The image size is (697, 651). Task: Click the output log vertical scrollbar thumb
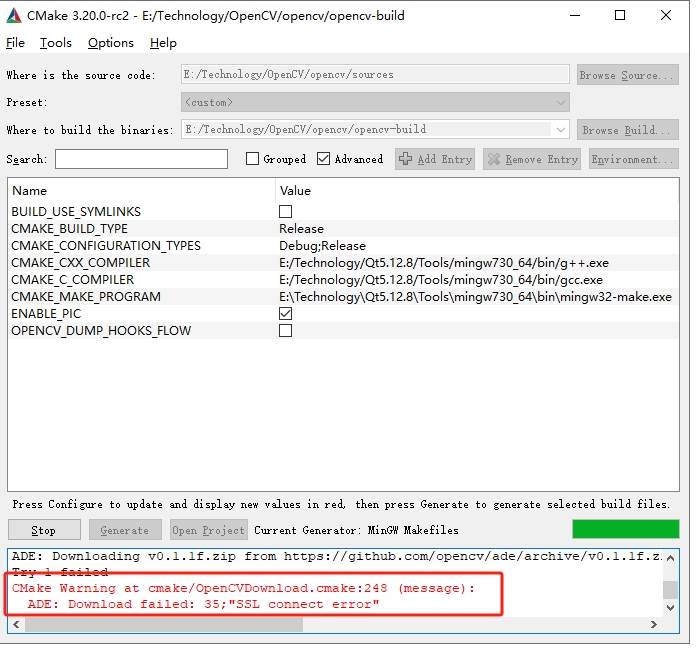pos(670,590)
